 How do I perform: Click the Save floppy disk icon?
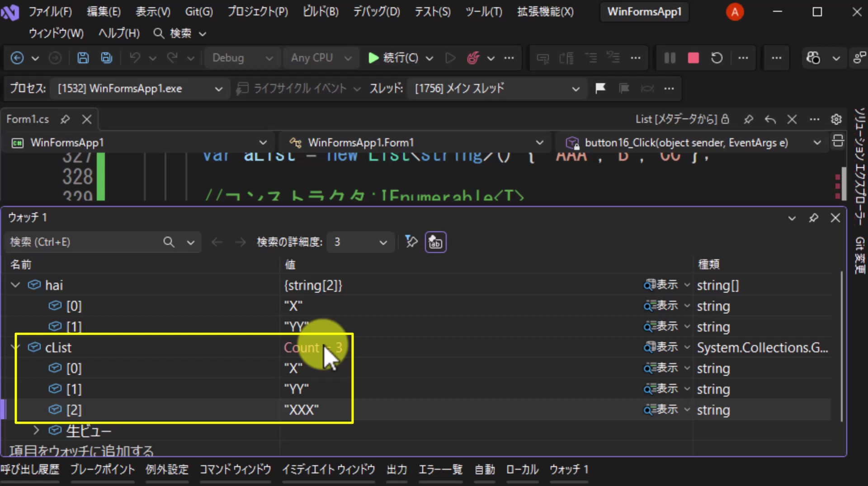(x=83, y=58)
